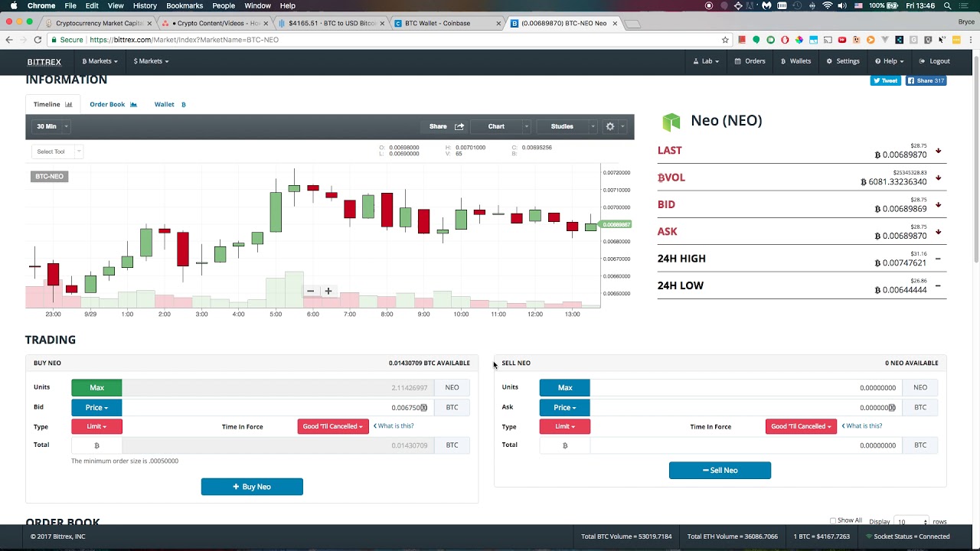Select the Timeline tab
The height and width of the screenshot is (551, 980).
[x=53, y=104]
